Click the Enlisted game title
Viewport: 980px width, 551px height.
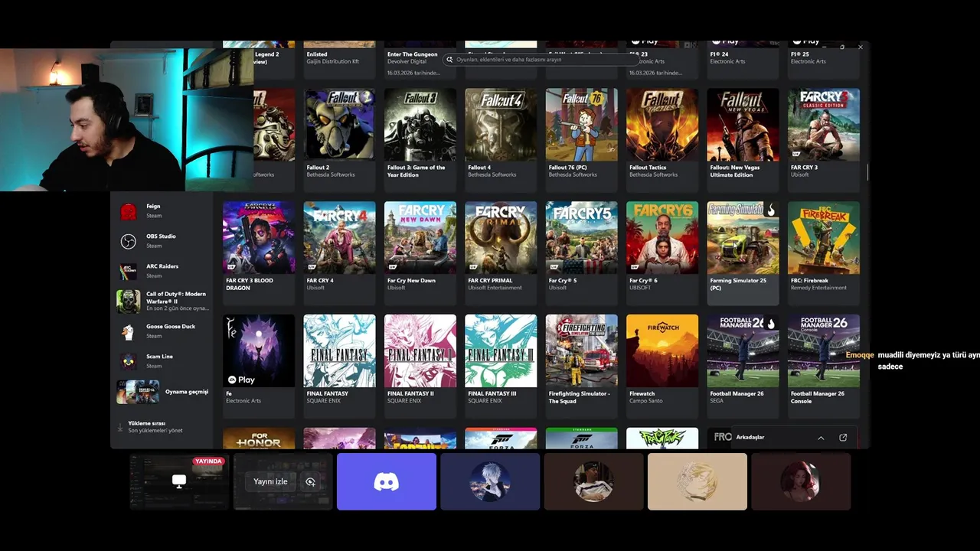pos(317,54)
